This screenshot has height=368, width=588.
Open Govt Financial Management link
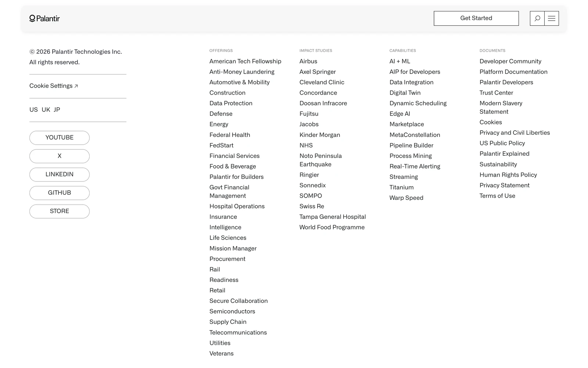click(x=229, y=192)
